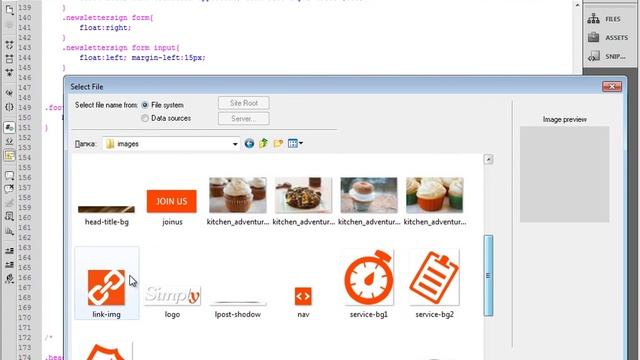640x360 pixels.
Task: Click the Server... button
Action: (x=244, y=119)
